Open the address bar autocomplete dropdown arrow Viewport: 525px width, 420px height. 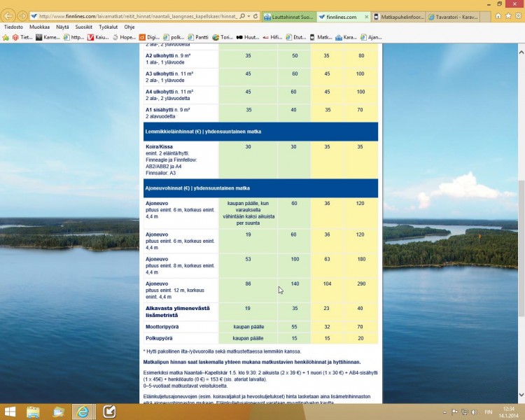248,16
